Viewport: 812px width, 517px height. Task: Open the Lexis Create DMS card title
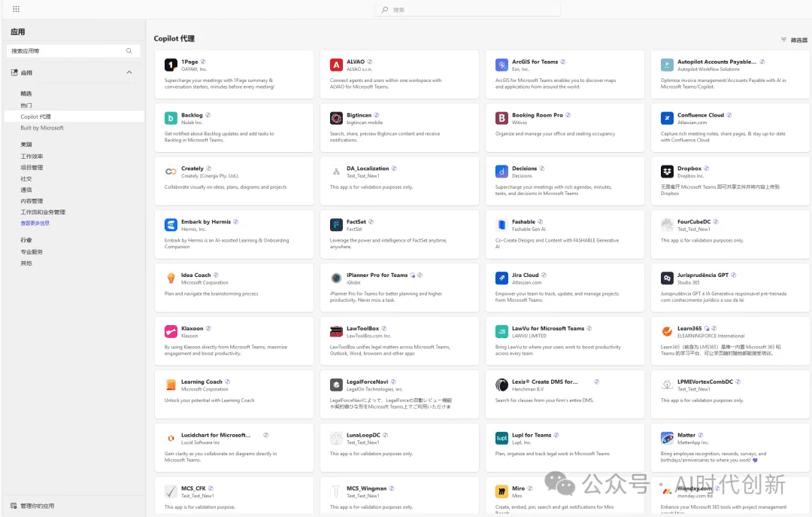click(544, 382)
